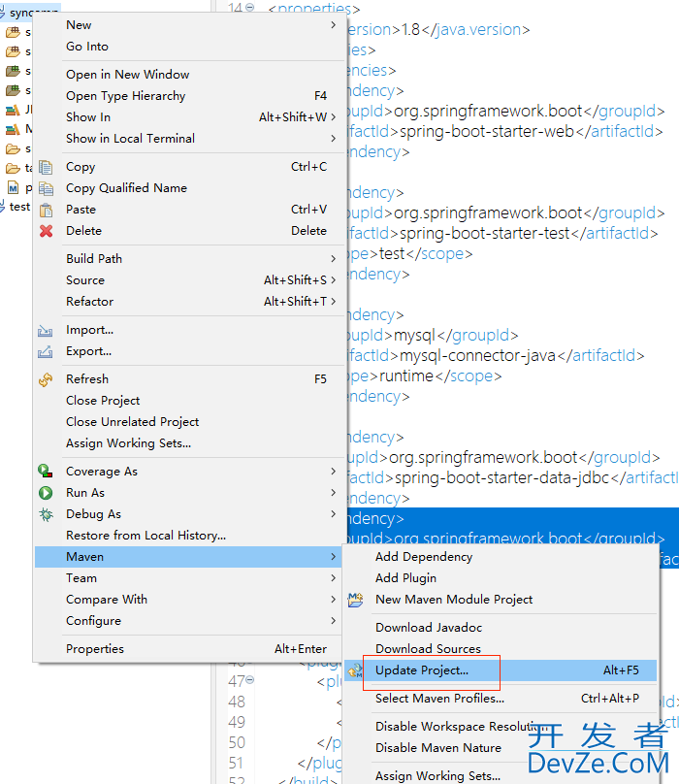Choose Open Type Hierarchy
Viewport: 679px width, 784px height.
coord(189,96)
